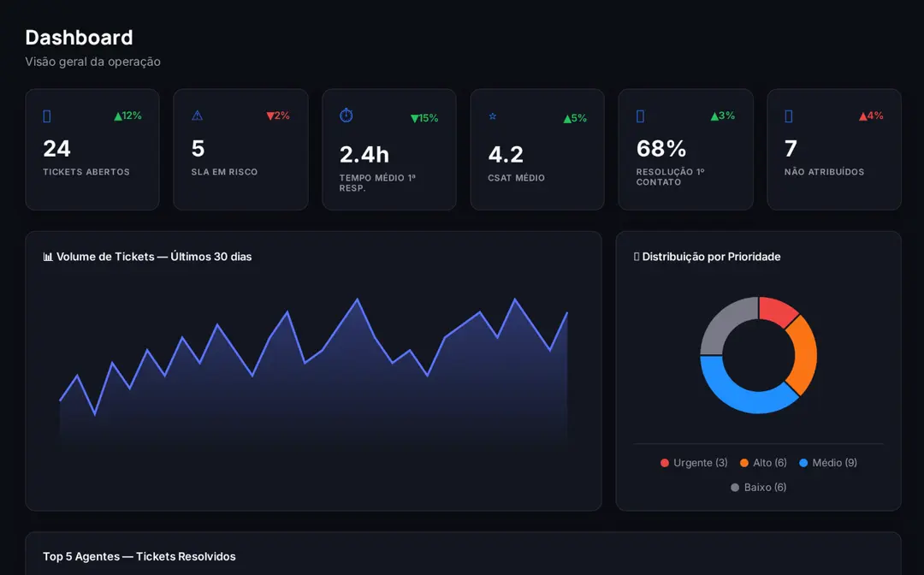
Task: Click the '7' não atribuídos value
Action: [791, 149]
